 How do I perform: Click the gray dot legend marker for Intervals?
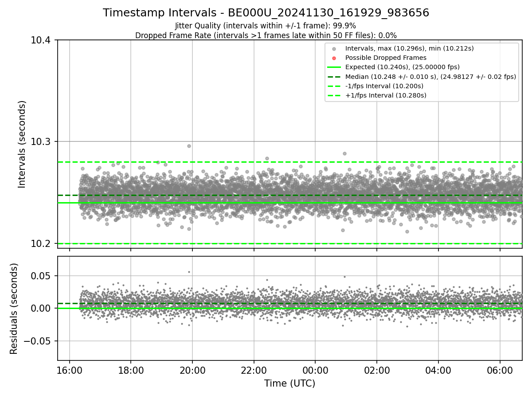(334, 49)
